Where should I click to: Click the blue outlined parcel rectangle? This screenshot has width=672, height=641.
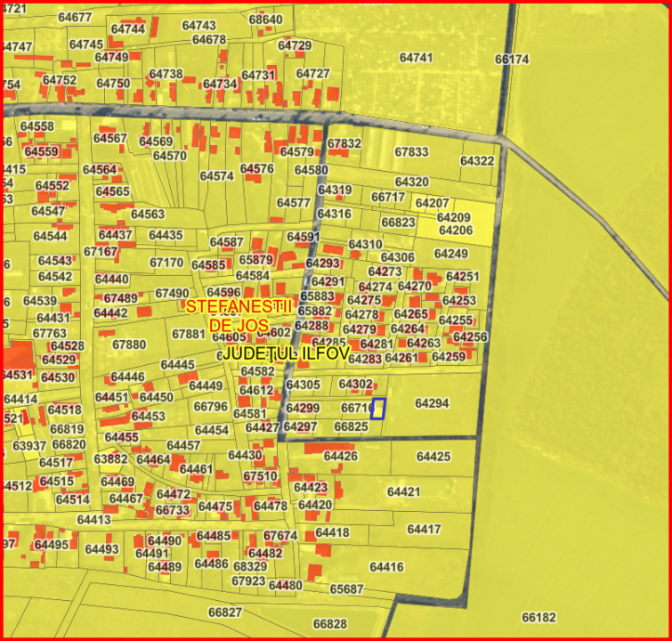378,409
